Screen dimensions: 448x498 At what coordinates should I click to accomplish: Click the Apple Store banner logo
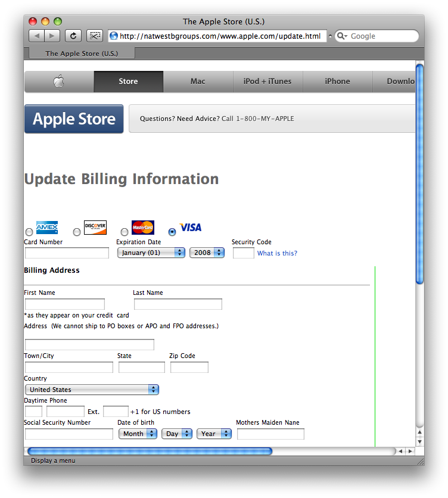[x=74, y=119]
